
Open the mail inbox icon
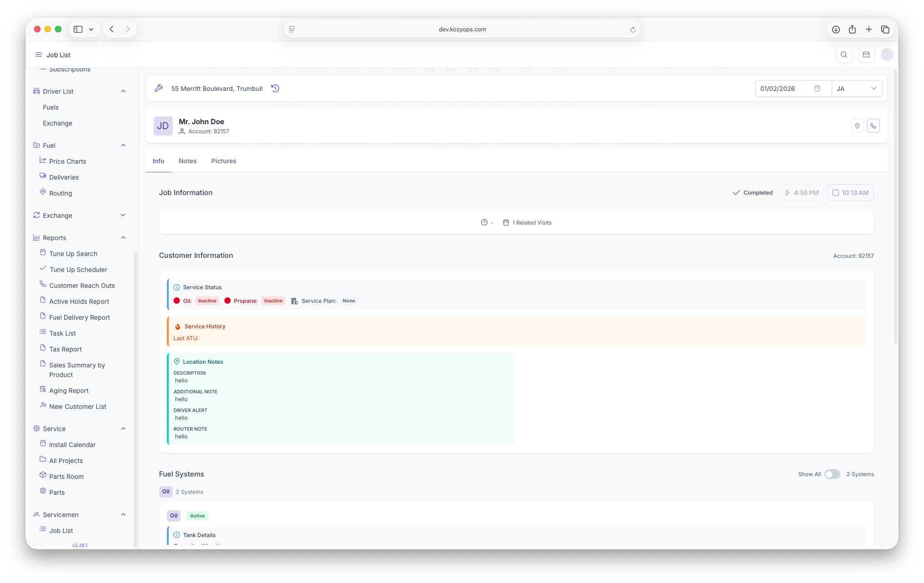coord(866,55)
